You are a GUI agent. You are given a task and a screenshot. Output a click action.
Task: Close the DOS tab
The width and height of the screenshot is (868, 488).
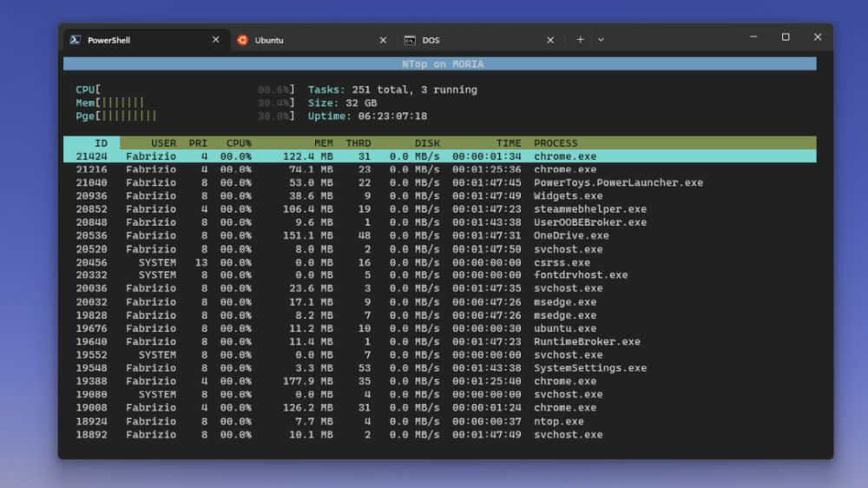550,40
